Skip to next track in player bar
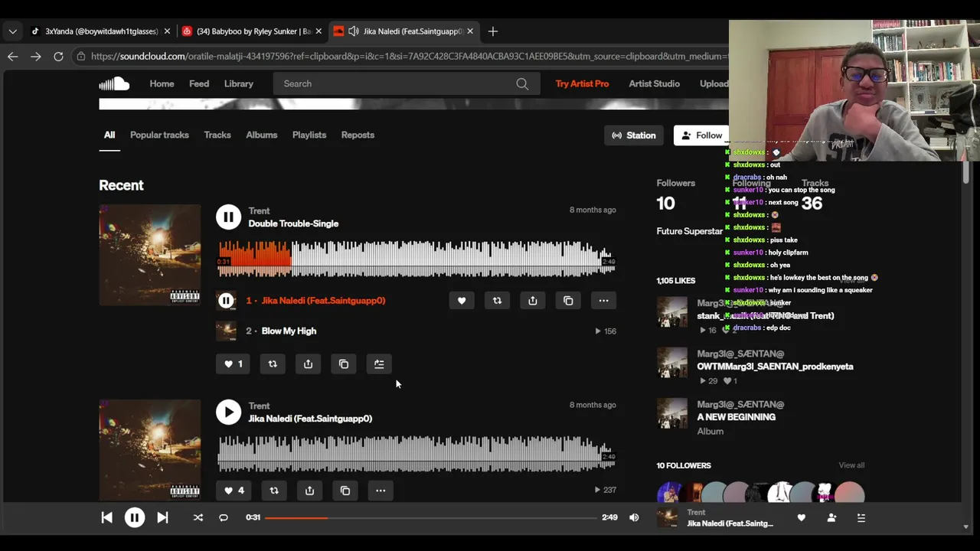Viewport: 980px width, 551px height. coord(162,517)
